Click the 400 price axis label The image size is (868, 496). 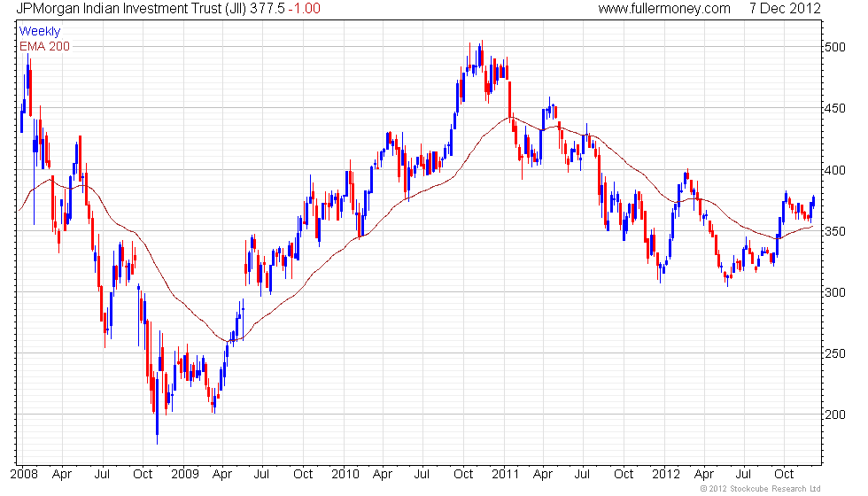[x=835, y=170]
